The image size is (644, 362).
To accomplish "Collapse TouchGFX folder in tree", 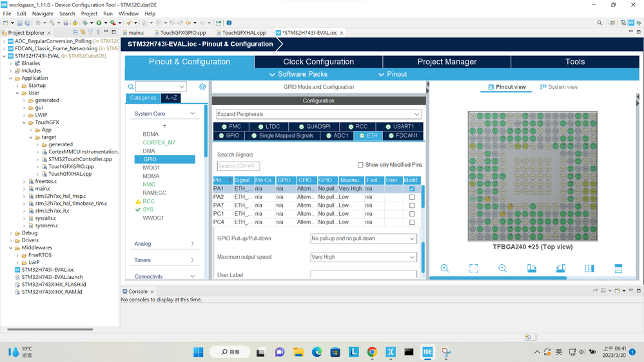I will coord(24,122).
